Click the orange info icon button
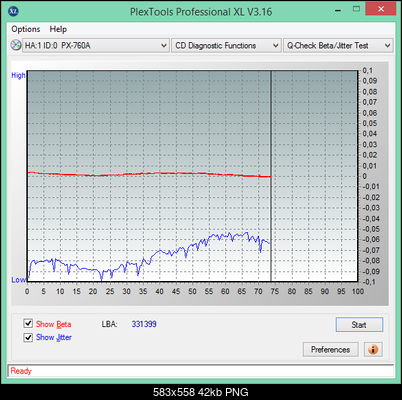Image resolution: width=402 pixels, height=400 pixels. coord(373,349)
